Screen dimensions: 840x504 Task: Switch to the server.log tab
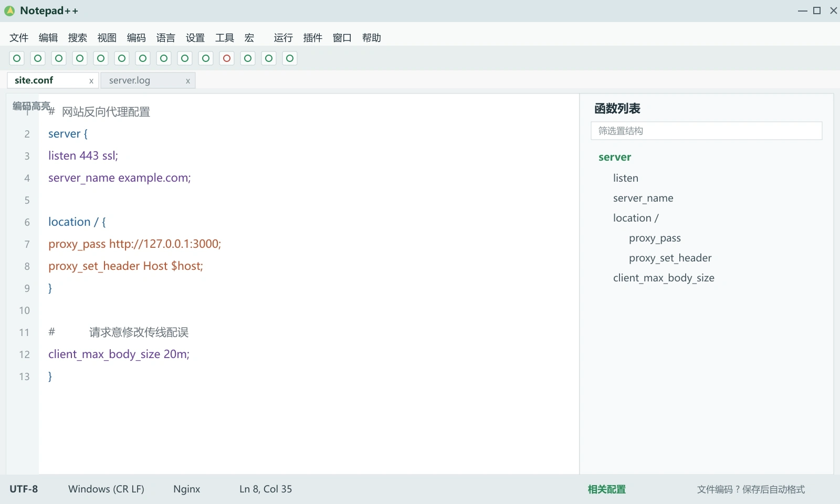(x=130, y=80)
